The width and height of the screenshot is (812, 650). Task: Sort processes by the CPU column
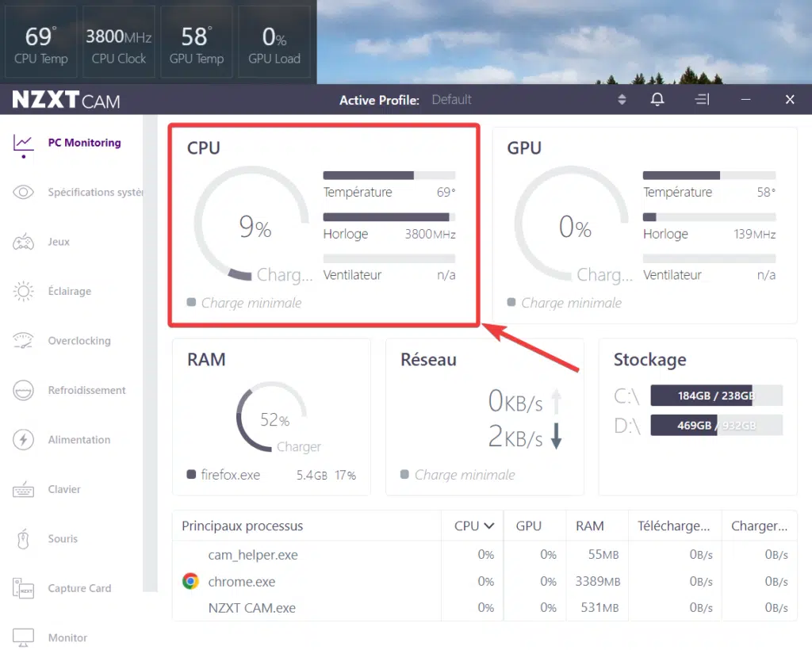coord(473,526)
